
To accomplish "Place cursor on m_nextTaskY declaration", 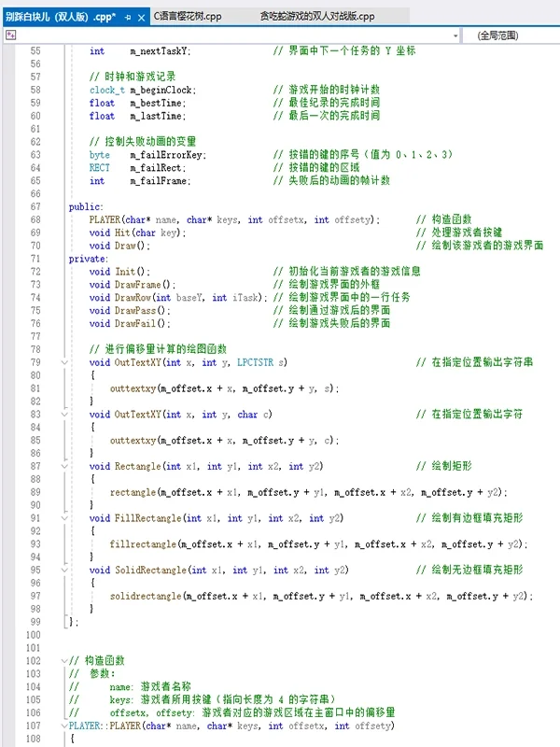I will 160,51.
